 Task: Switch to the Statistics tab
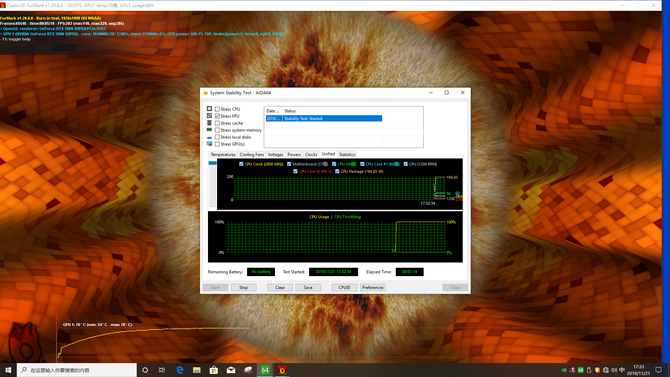347,155
